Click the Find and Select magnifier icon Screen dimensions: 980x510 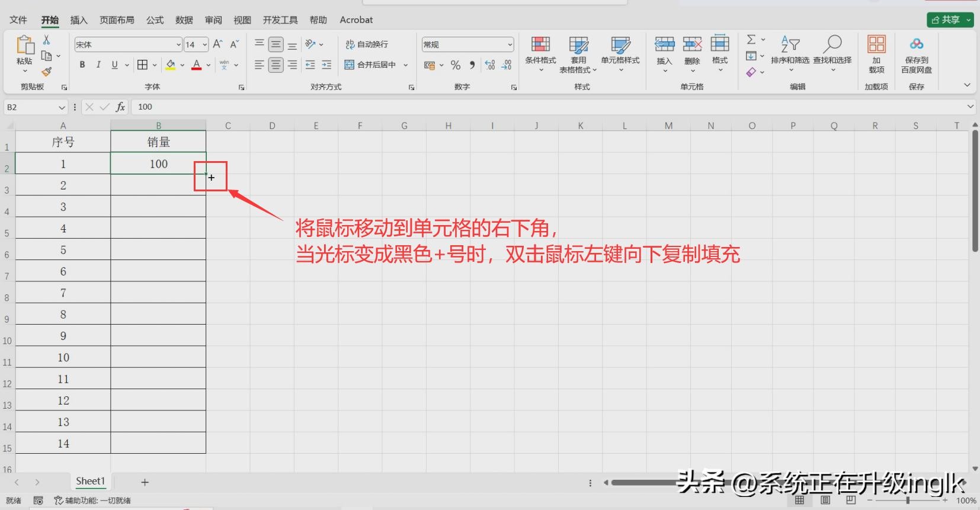pyautogui.click(x=832, y=44)
